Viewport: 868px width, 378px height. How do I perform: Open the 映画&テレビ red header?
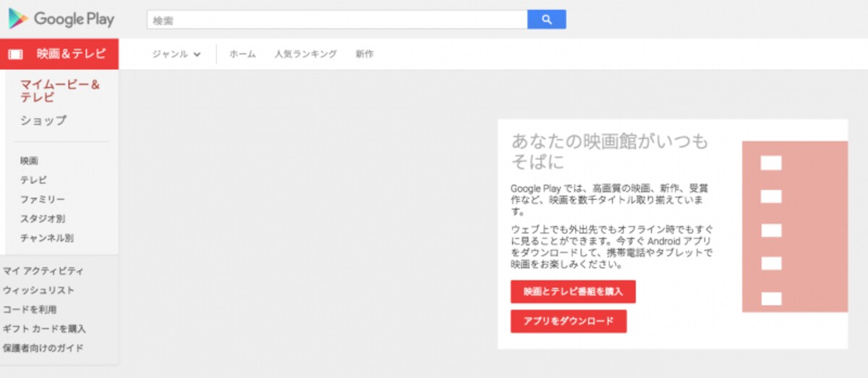pyautogui.click(x=59, y=54)
